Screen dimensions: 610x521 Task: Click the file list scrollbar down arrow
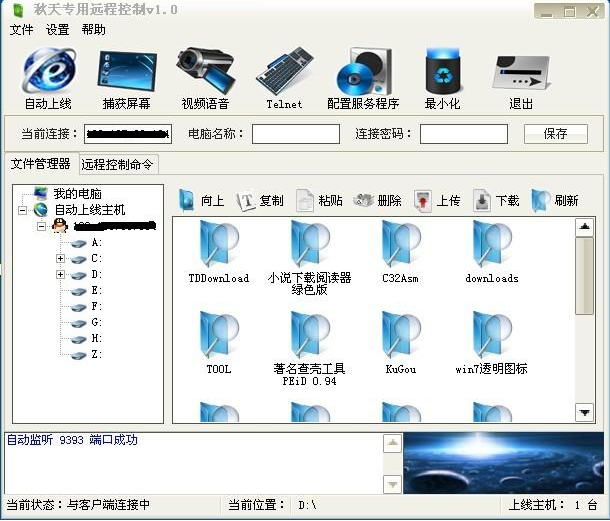[585, 411]
